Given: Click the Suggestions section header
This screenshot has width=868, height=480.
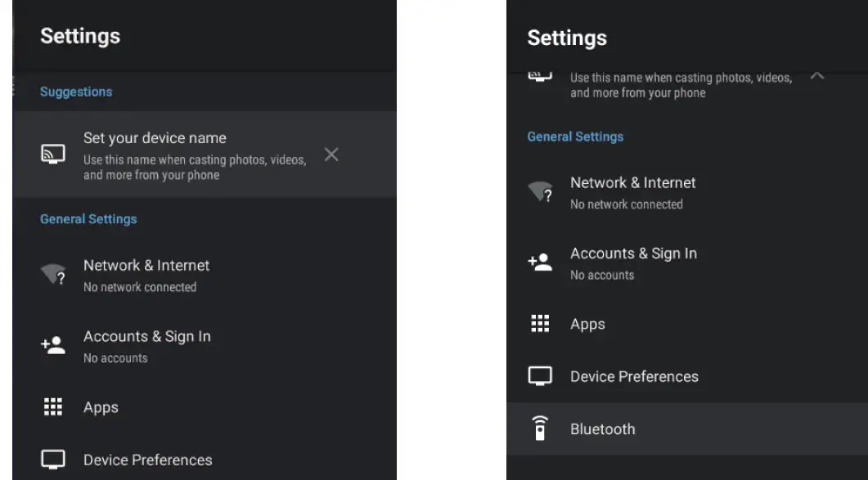Looking at the screenshot, I should [x=76, y=92].
